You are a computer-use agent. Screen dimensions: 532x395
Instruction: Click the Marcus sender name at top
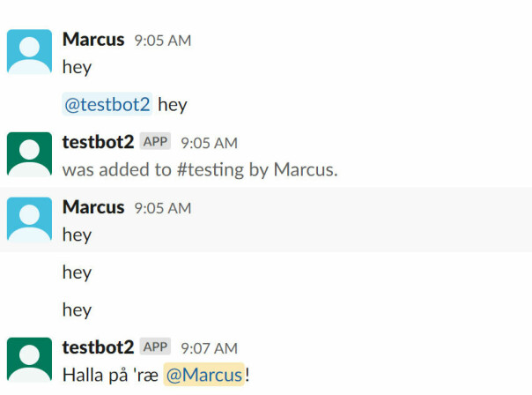click(x=93, y=40)
